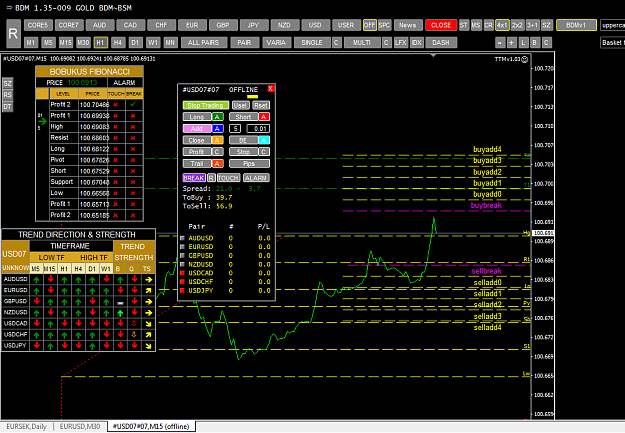625x433 pixels.
Task: Toggle the cyan A beside BE
Action: [263, 140]
